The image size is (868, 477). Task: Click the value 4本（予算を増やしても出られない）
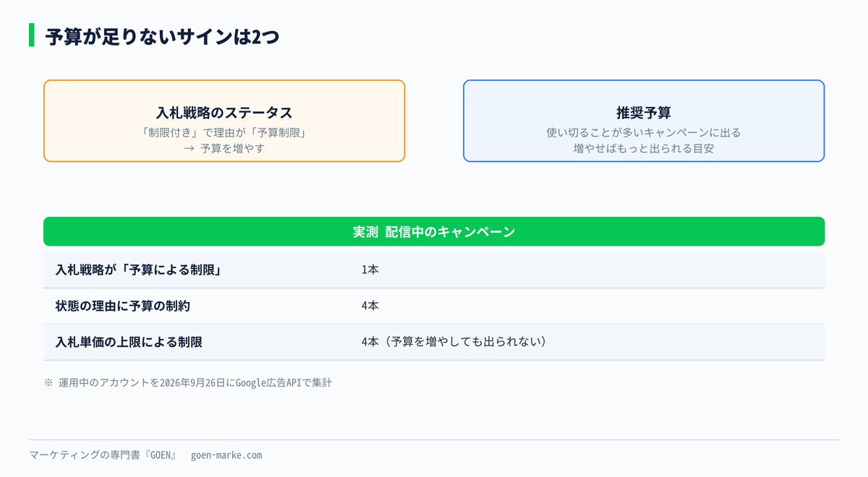coord(454,342)
